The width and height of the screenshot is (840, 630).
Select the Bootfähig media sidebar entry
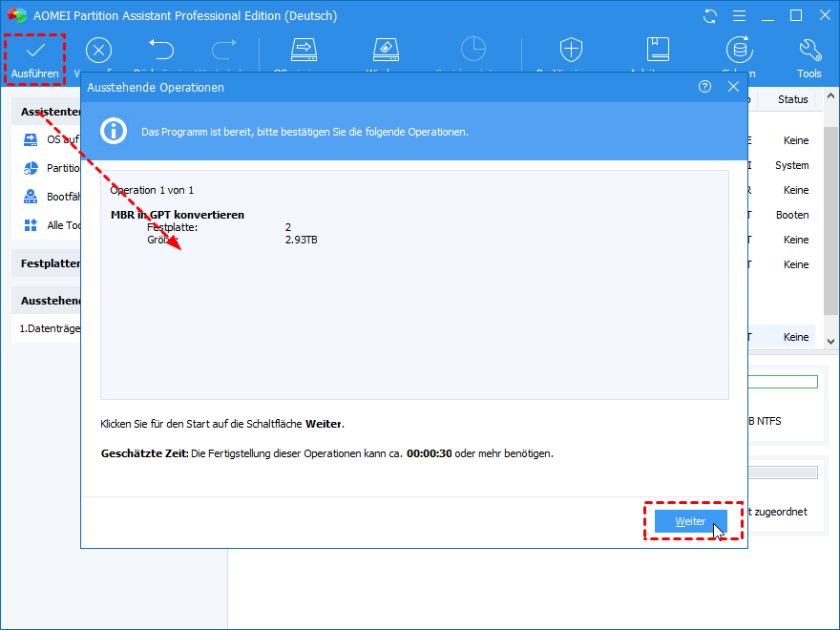(x=51, y=197)
